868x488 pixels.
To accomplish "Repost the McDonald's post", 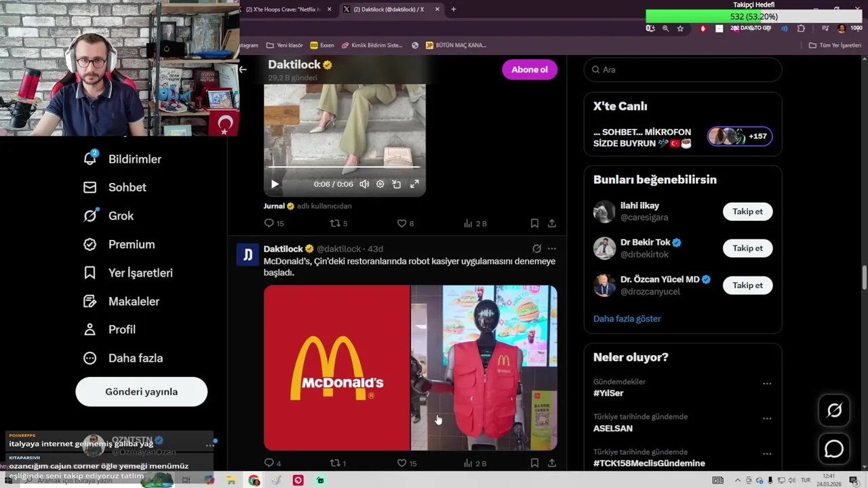I will coord(338,463).
